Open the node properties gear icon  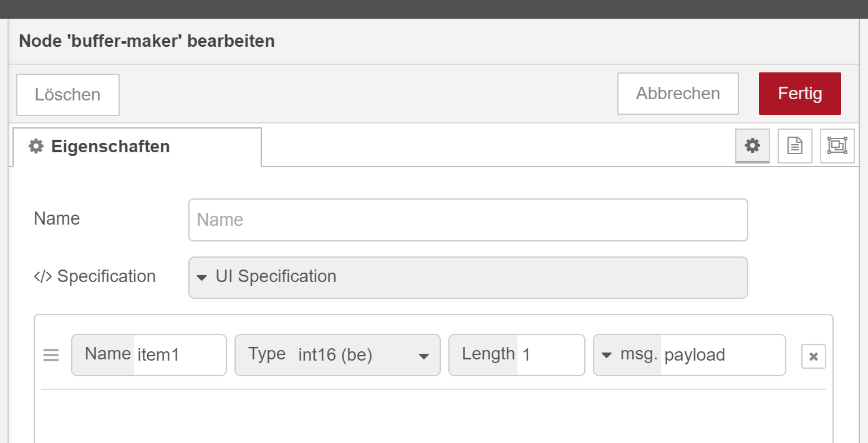point(753,146)
